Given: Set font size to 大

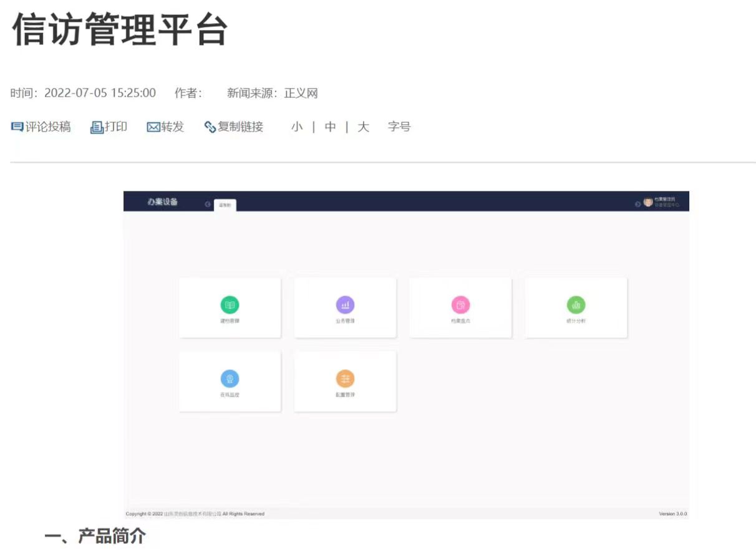Looking at the screenshot, I should coord(363,127).
